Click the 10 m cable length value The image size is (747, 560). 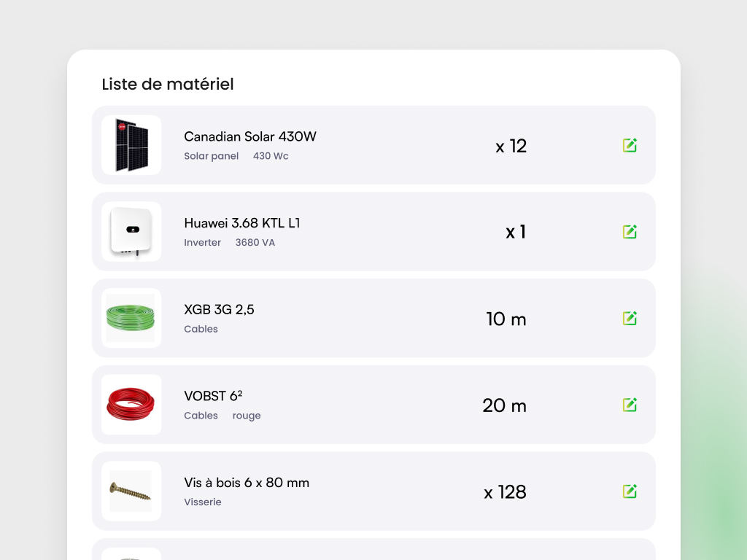[506, 319]
